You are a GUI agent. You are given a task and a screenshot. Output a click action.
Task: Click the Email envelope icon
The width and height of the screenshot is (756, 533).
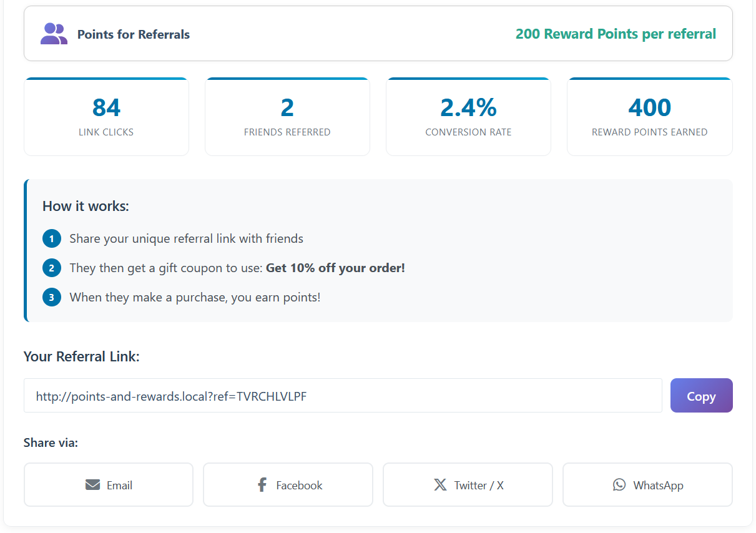click(92, 485)
